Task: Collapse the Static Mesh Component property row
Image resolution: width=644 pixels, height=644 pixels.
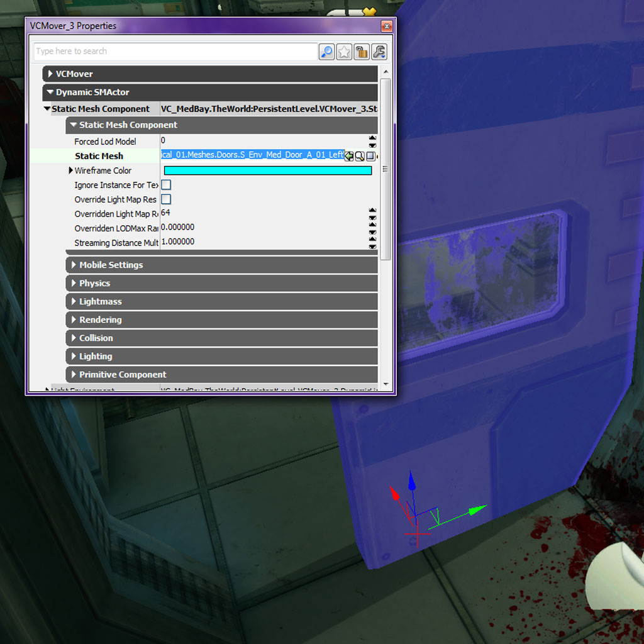Action: (x=47, y=109)
